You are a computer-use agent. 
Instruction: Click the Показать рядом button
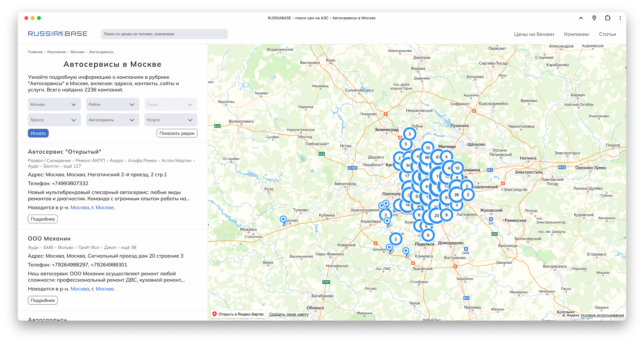coord(177,133)
